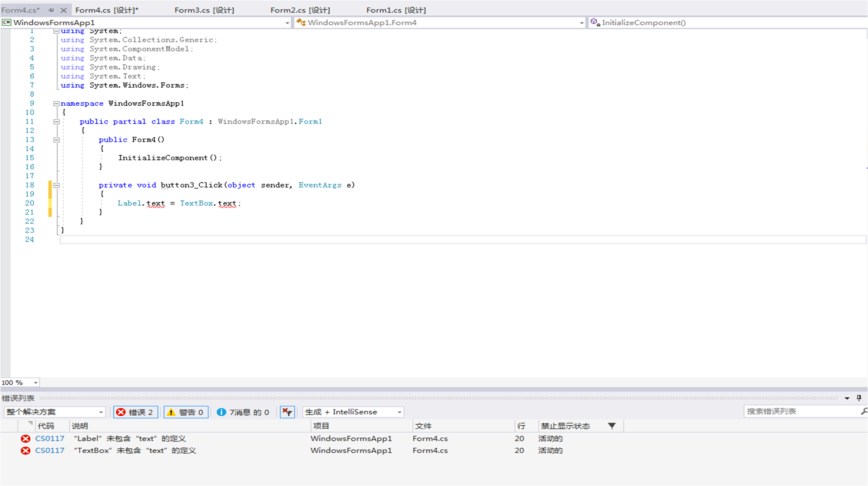The image size is (868, 486).
Task: Select “TextBox”未包含“text”的定义 error description
Action: tap(135, 450)
